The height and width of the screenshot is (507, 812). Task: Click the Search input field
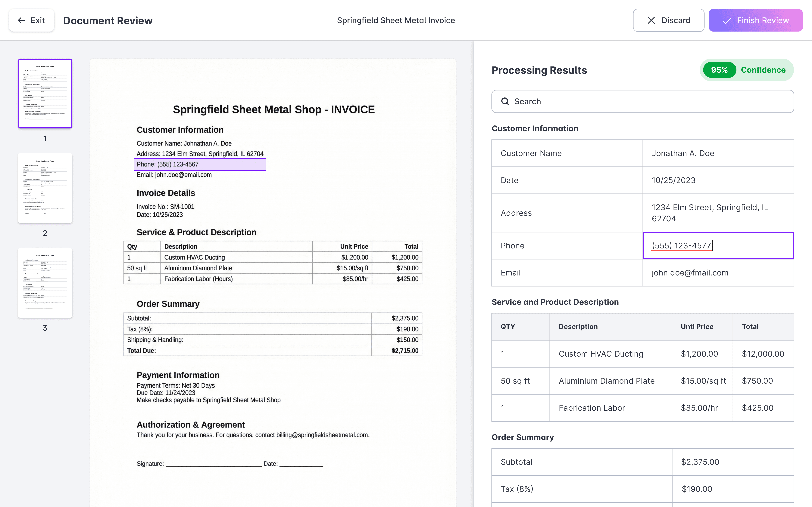(648, 101)
